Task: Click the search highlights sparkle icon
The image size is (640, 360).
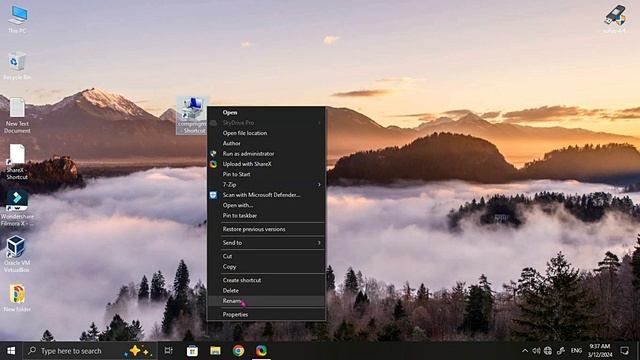Action: [138, 351]
